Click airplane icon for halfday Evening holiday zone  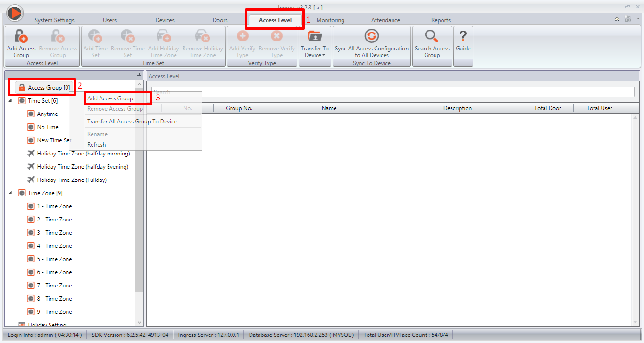coord(31,167)
